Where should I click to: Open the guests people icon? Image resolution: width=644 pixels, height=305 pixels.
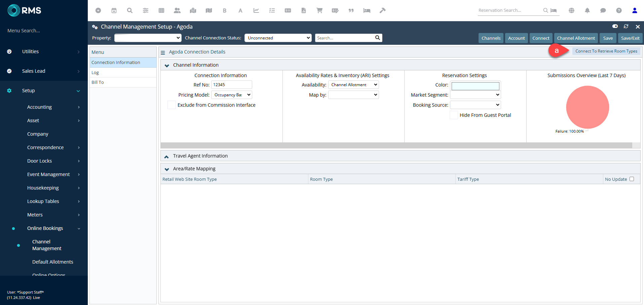point(177,10)
